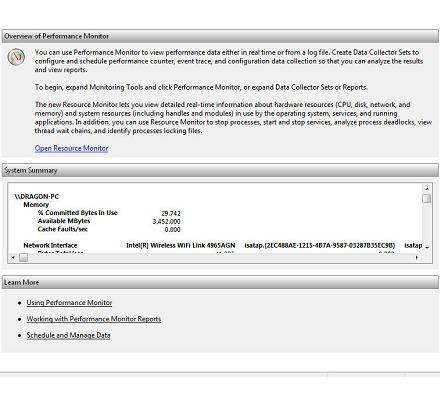The image size is (440, 406).
Task: Click System Summary horizontal scroll right arrow
Action: point(417,257)
